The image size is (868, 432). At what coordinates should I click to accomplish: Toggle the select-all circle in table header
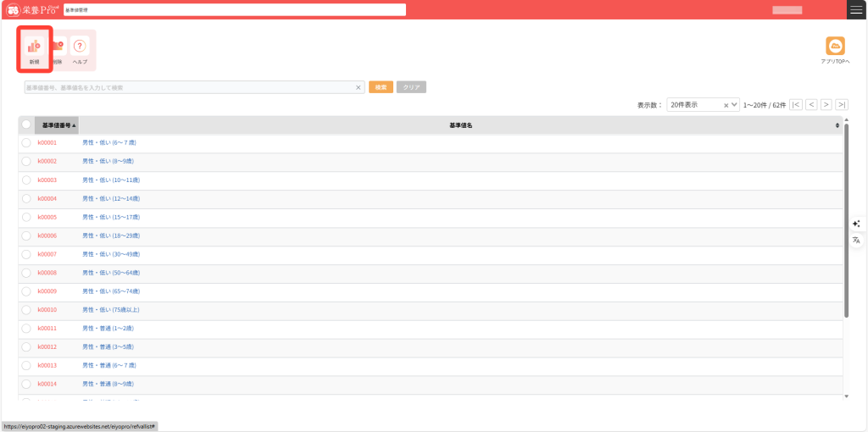(26, 125)
